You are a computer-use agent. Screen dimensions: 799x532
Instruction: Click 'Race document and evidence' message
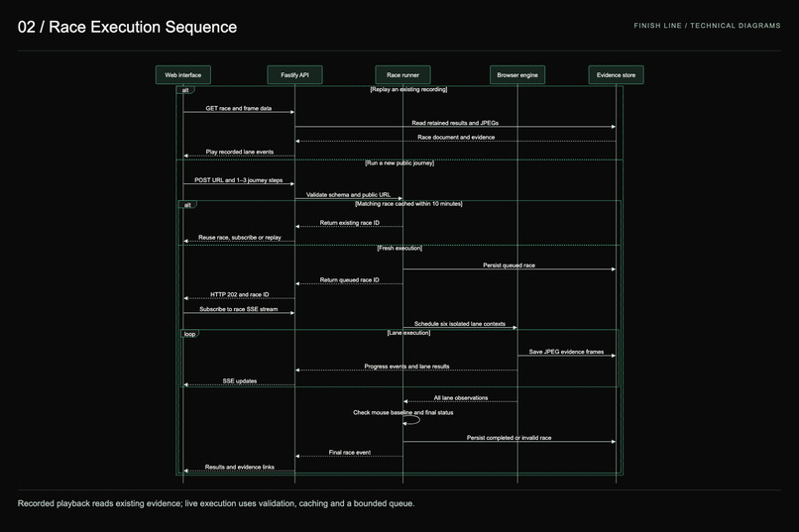pos(456,137)
